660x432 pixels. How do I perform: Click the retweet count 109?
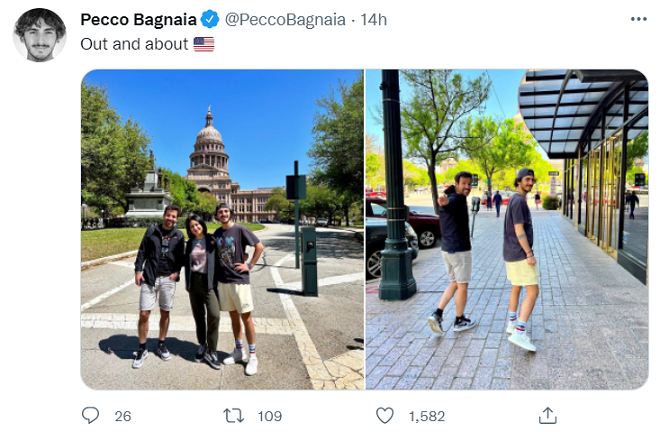(x=269, y=415)
